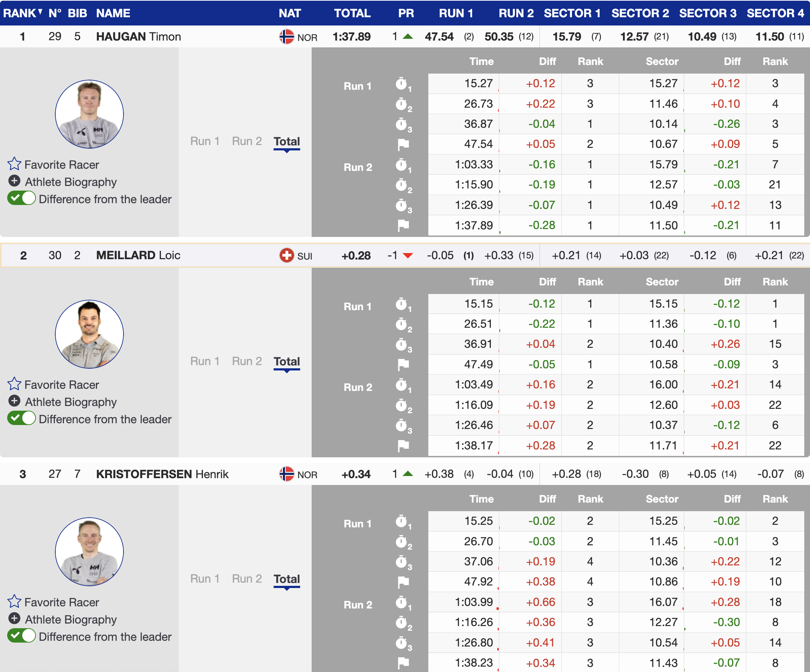Click Meillard's Run 2 first stopwatch icon

402,385
